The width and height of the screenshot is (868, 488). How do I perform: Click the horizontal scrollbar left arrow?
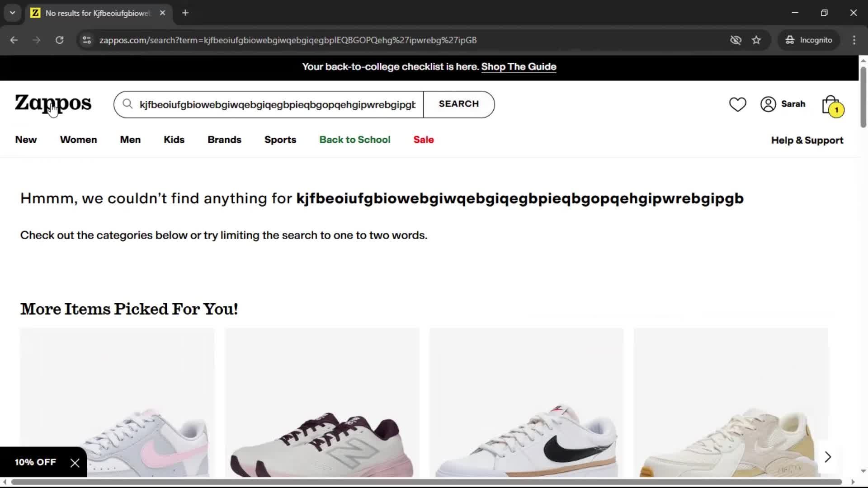[5, 482]
